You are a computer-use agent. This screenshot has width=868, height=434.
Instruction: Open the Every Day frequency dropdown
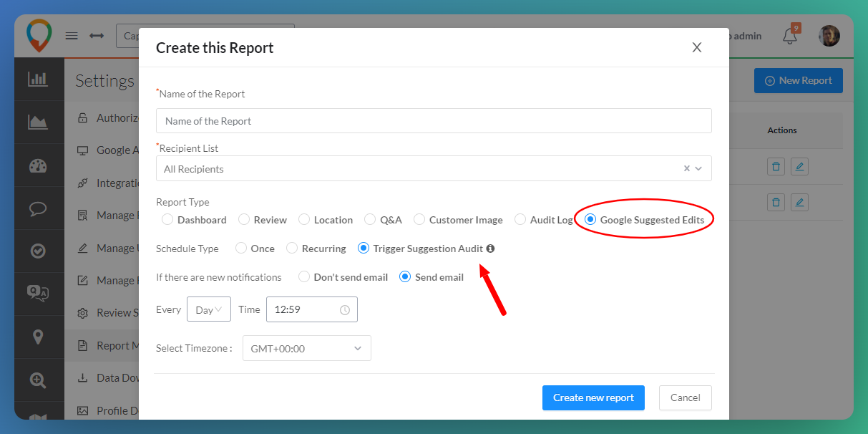click(x=209, y=309)
